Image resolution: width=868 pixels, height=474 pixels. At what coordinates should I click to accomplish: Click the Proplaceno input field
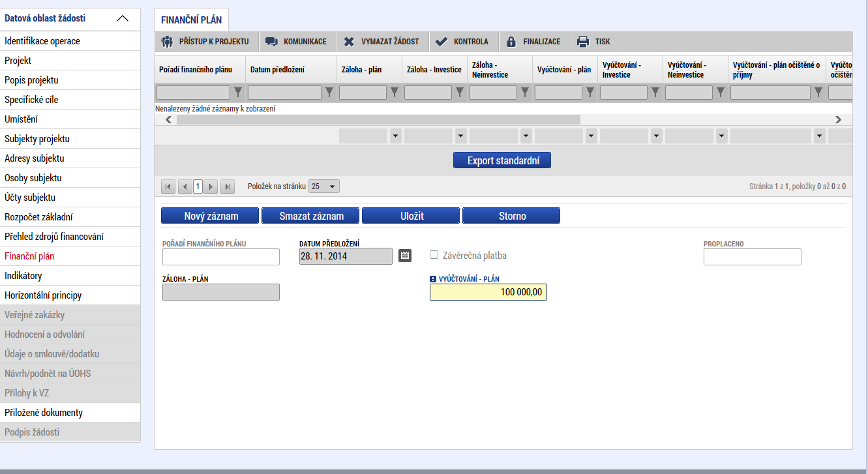[x=753, y=257]
